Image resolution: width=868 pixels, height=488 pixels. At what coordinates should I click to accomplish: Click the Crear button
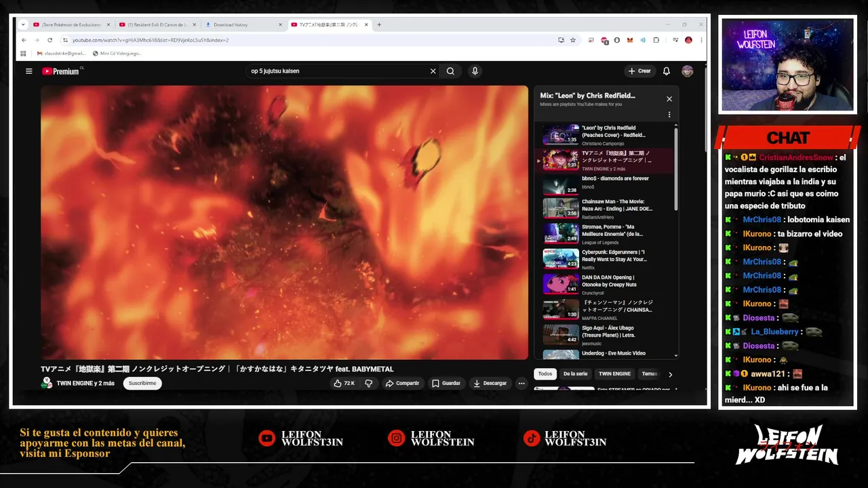tap(639, 71)
